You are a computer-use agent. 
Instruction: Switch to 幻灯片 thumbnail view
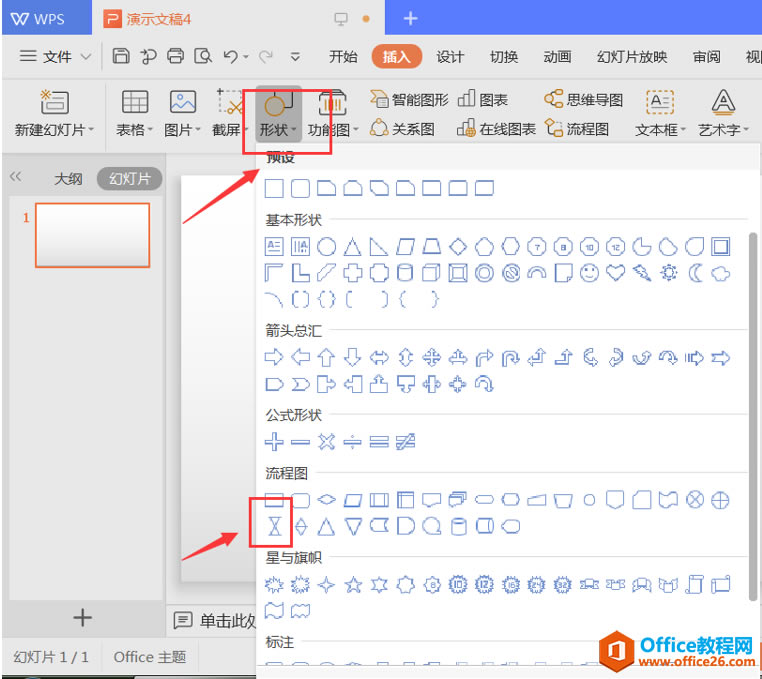(129, 179)
